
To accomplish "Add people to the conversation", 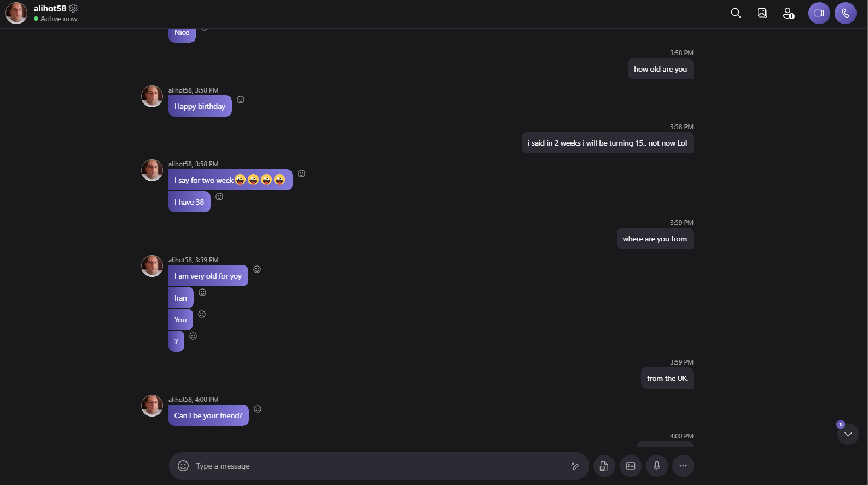I will tap(788, 13).
